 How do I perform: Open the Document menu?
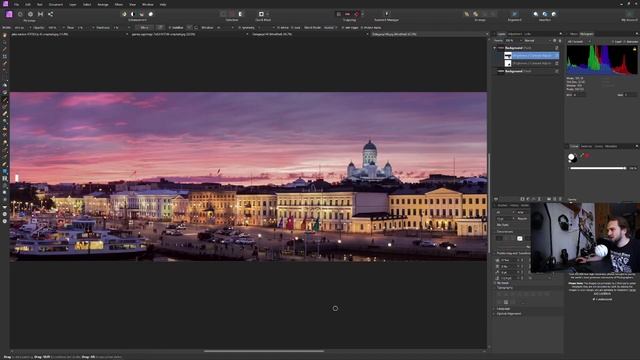click(56, 4)
